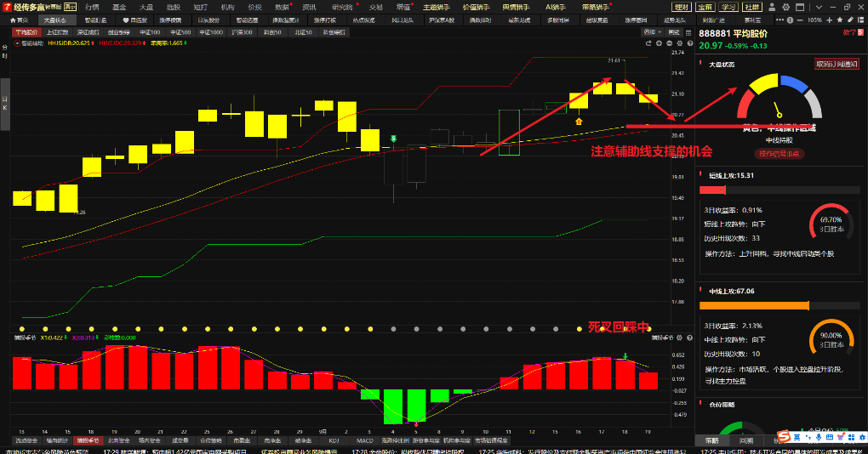
Task: Click the 画线 drawing button
Action: click(674, 32)
